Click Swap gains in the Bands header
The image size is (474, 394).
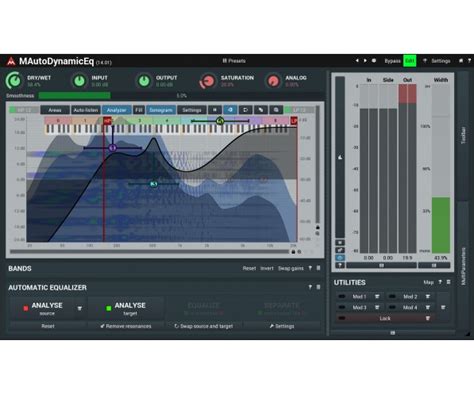pyautogui.click(x=291, y=268)
